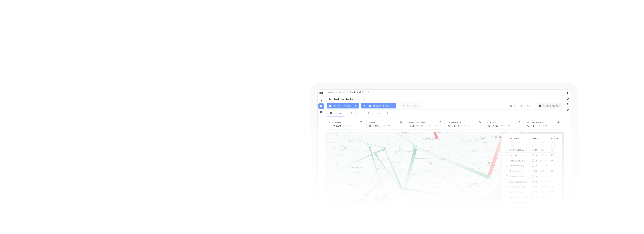Add a new tab with plus icon
Viewport: 644px width, 234px height.
(x=364, y=99)
